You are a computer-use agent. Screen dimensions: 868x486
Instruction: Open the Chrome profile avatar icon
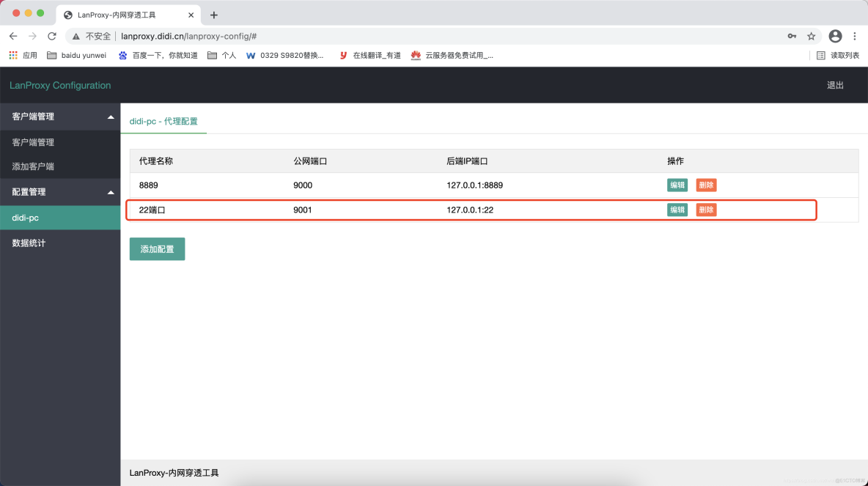click(x=835, y=36)
